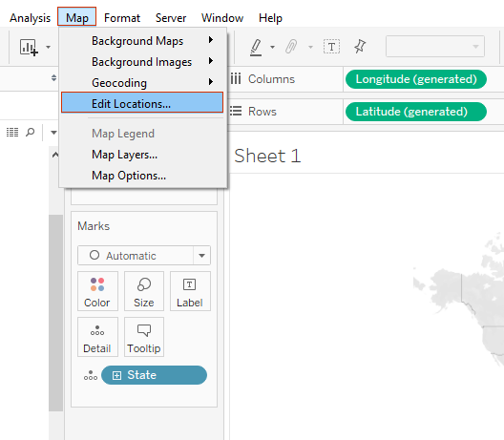
Task: Open the Tooltip marks card
Action: pos(144,337)
